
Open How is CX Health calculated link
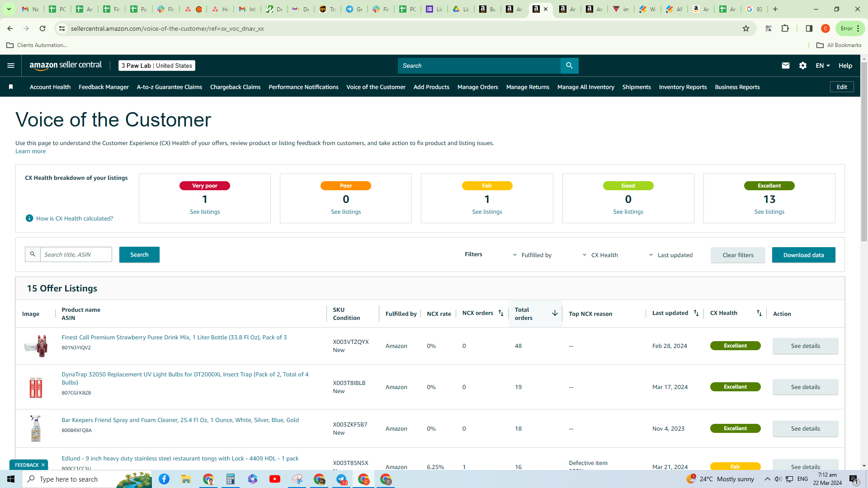tap(75, 218)
